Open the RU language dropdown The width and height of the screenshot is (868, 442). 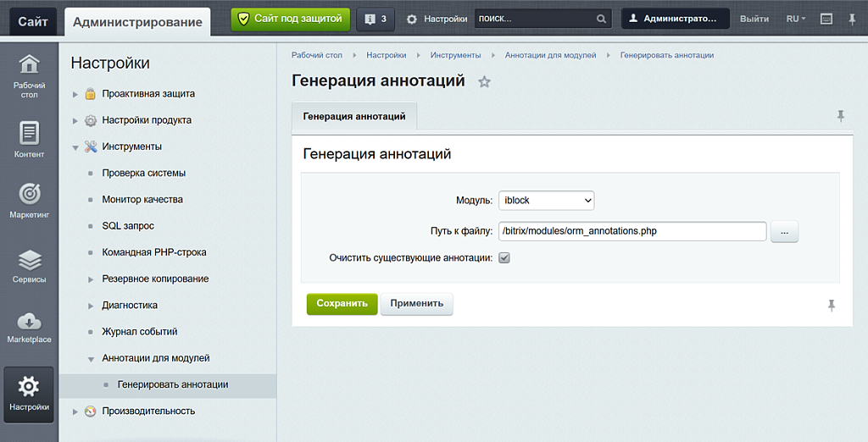click(x=795, y=19)
